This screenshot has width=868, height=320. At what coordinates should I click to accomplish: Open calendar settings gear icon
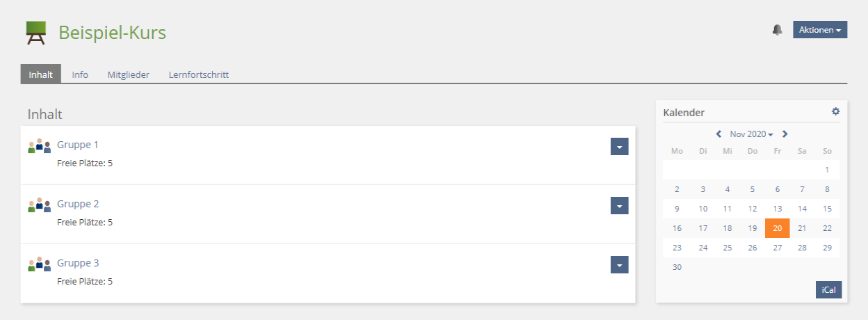tap(835, 111)
